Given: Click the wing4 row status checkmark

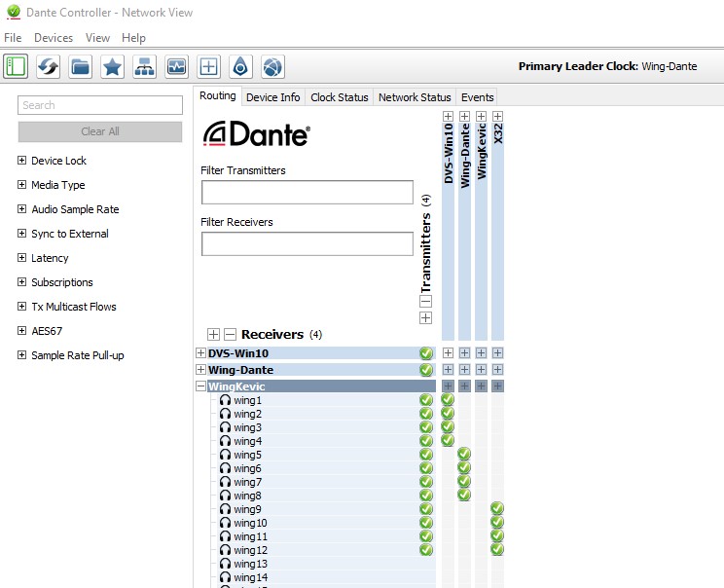Looking at the screenshot, I should pyautogui.click(x=426, y=441).
